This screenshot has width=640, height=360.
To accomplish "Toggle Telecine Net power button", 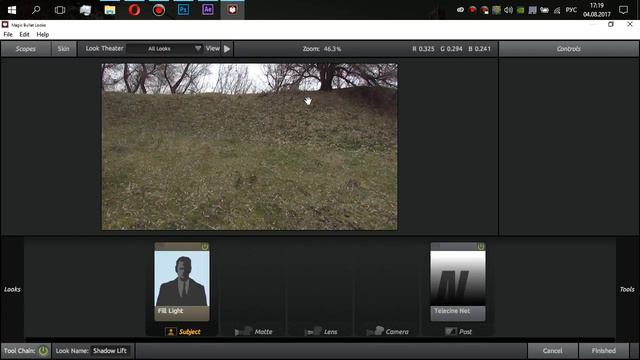I will click(481, 247).
